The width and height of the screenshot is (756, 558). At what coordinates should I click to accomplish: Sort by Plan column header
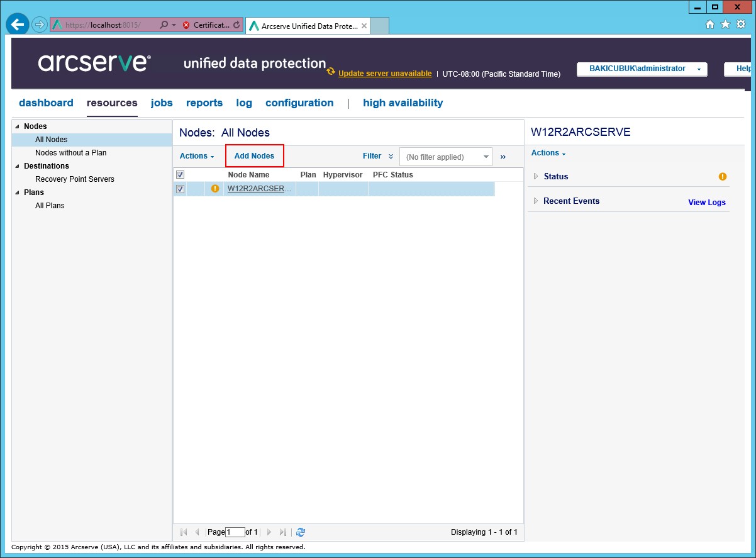tap(308, 175)
